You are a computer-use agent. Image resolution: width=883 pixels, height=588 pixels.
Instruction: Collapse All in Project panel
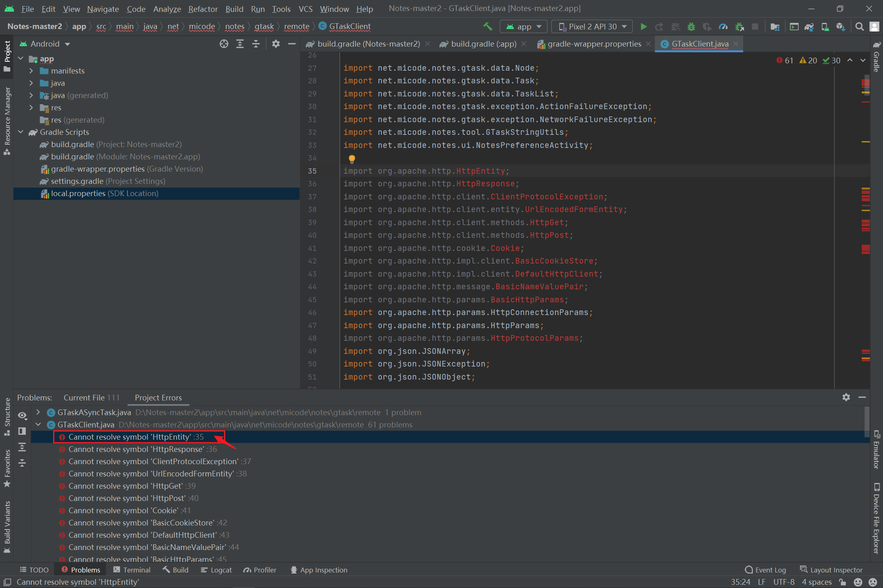[x=256, y=44]
